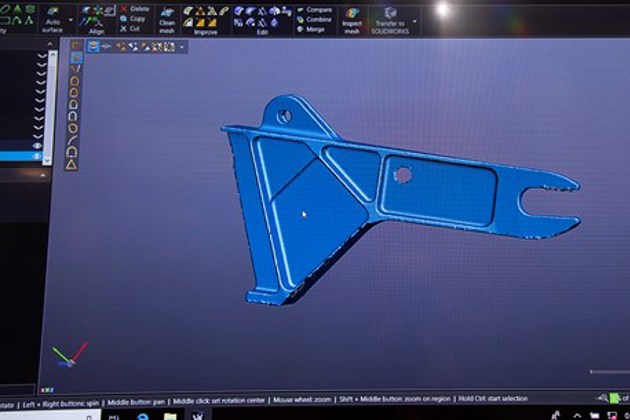
Task: Click the water droplet icon in Edit group
Action: (275, 23)
